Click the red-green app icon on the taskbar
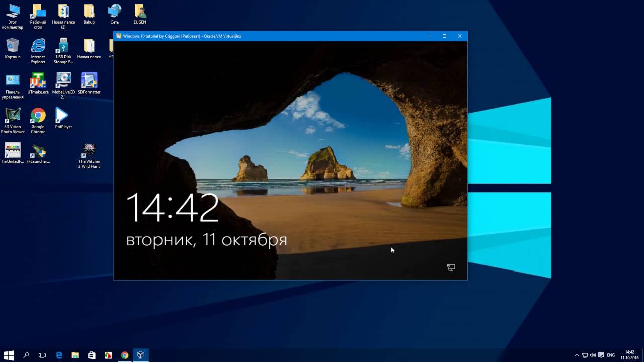644x362 pixels. click(108, 355)
